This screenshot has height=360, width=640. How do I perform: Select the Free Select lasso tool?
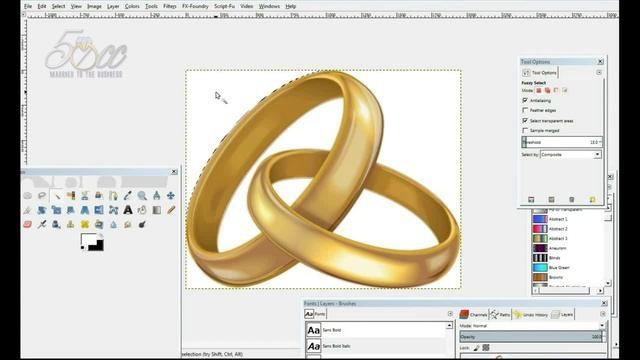(42, 196)
